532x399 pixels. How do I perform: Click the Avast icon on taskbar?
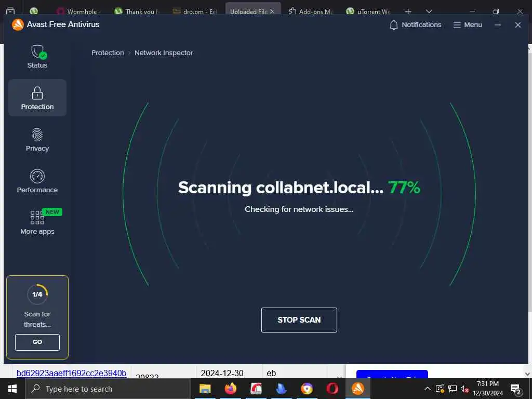click(x=357, y=389)
